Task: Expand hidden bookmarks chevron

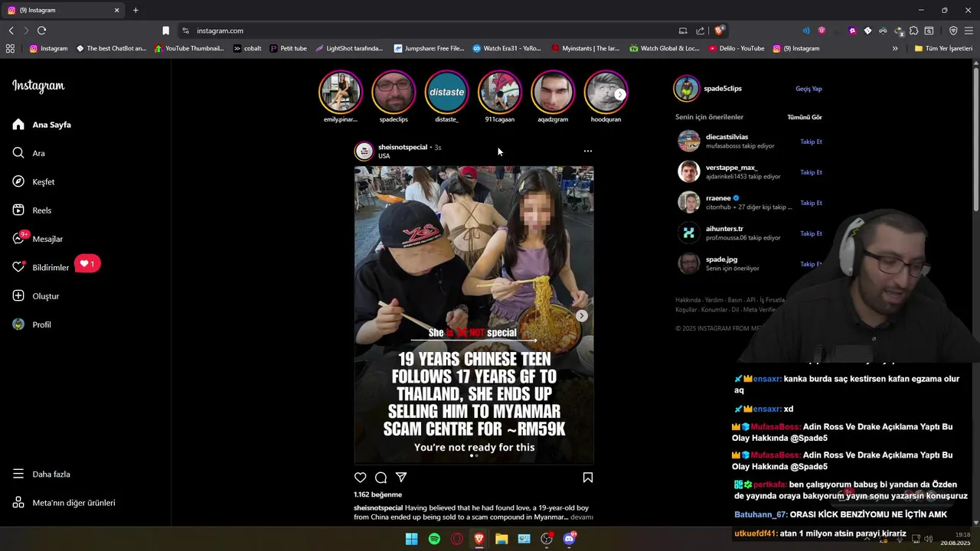Action: tap(895, 48)
